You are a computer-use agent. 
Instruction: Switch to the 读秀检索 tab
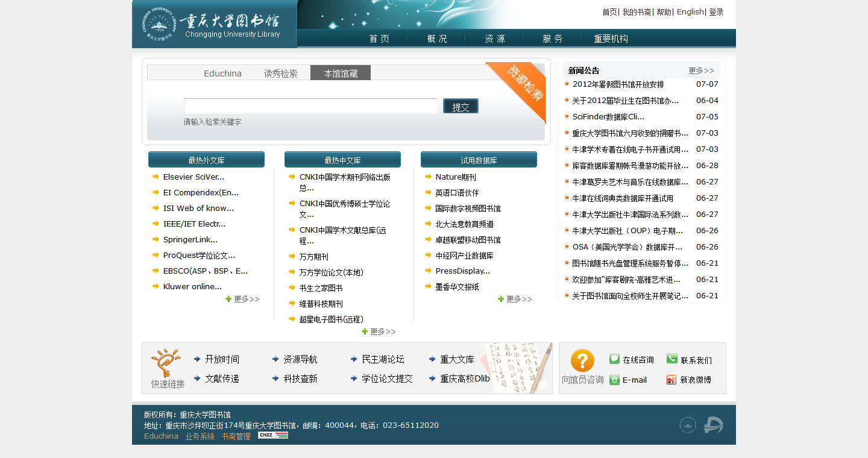[280, 74]
